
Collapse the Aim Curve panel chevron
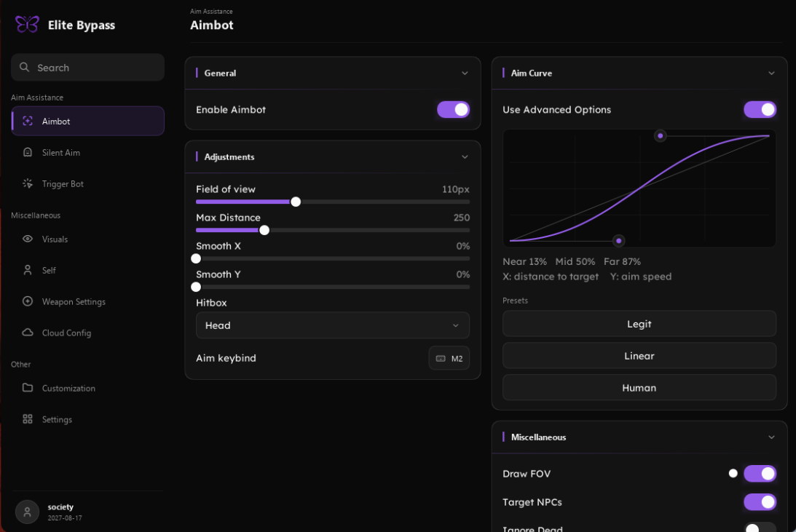[771, 73]
